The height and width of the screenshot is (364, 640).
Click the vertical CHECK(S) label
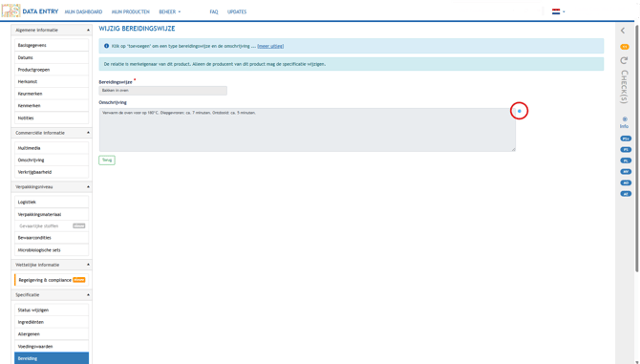[624, 87]
